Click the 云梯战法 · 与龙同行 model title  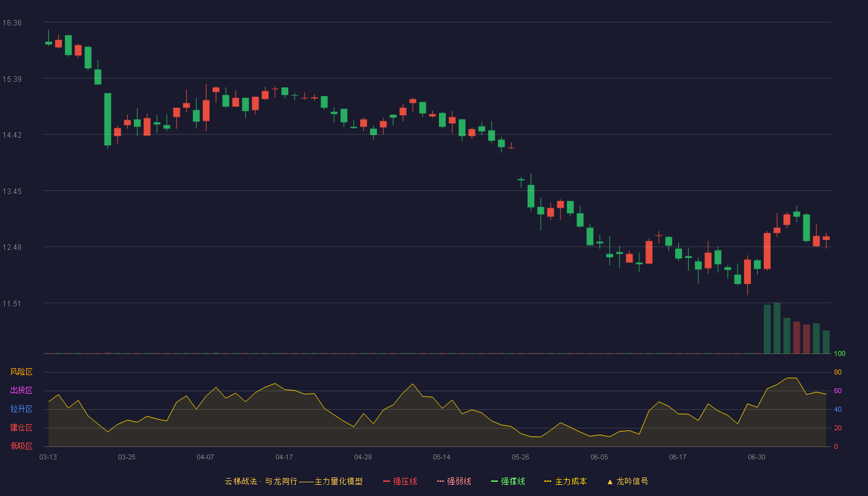click(x=293, y=481)
